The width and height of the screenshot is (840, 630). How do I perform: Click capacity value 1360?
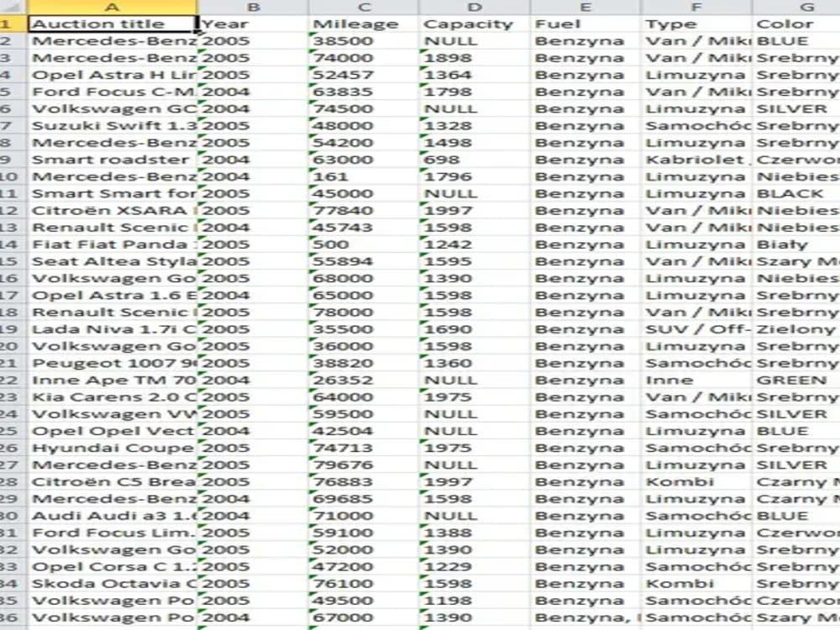click(475, 363)
